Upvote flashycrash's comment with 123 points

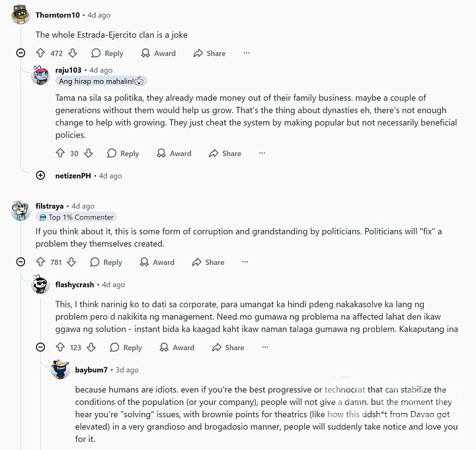[x=60, y=348]
